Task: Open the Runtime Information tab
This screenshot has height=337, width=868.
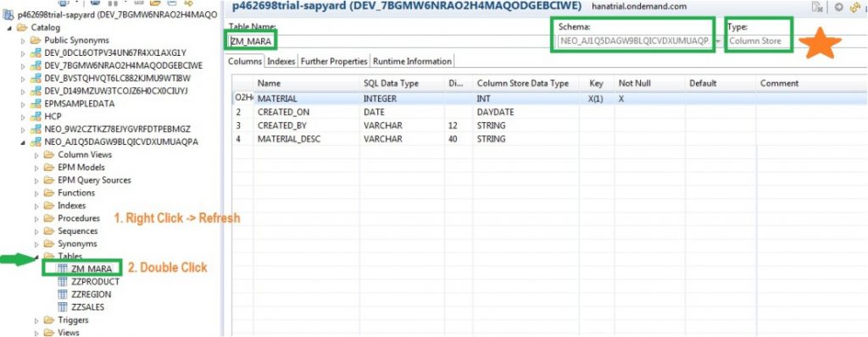Action: [412, 62]
